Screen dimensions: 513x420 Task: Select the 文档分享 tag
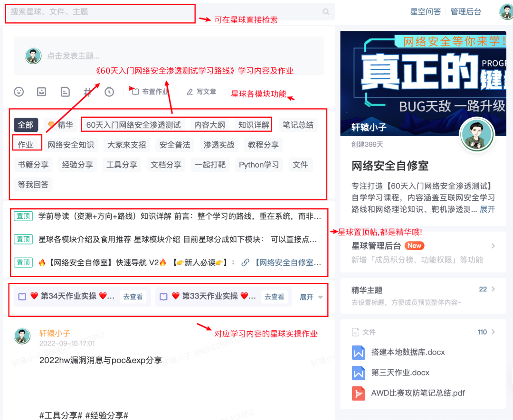[166, 165]
